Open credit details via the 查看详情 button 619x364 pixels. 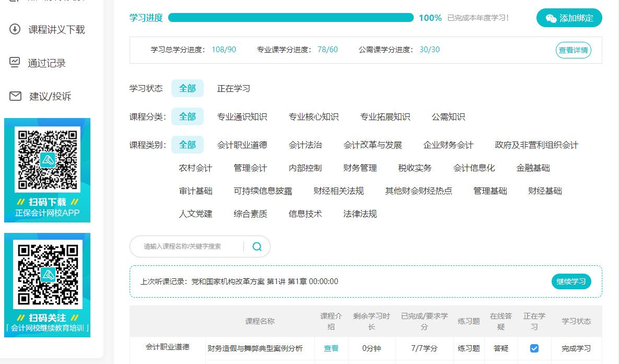[x=573, y=50]
